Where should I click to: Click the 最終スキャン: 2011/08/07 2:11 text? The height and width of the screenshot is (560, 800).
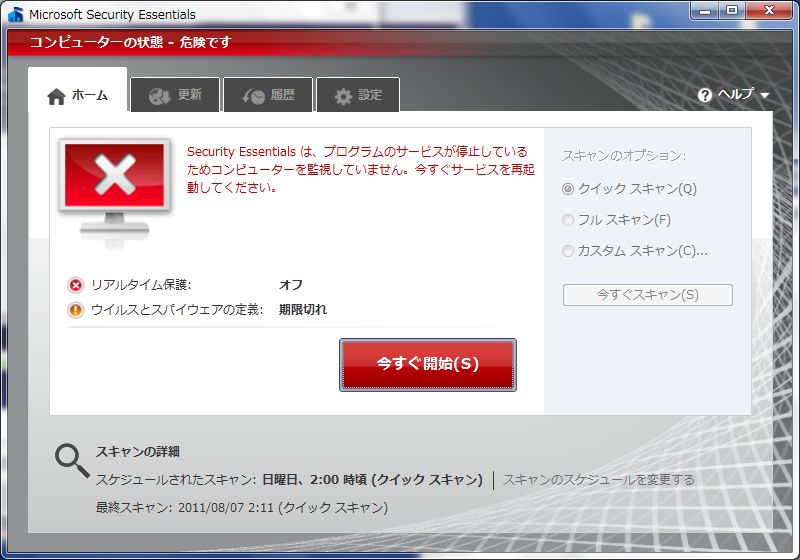coord(242,507)
